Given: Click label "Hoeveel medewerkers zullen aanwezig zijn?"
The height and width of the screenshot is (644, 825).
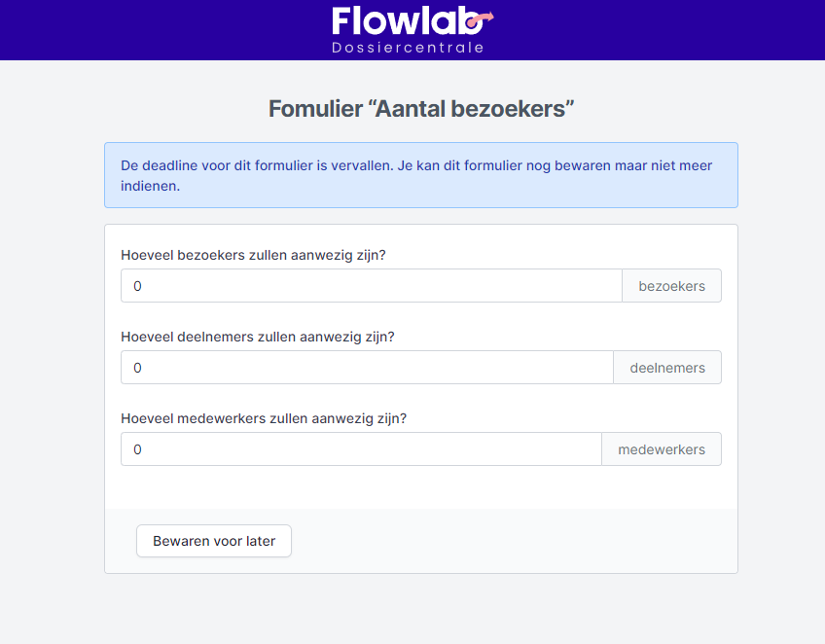Looking at the screenshot, I should coord(264,418).
